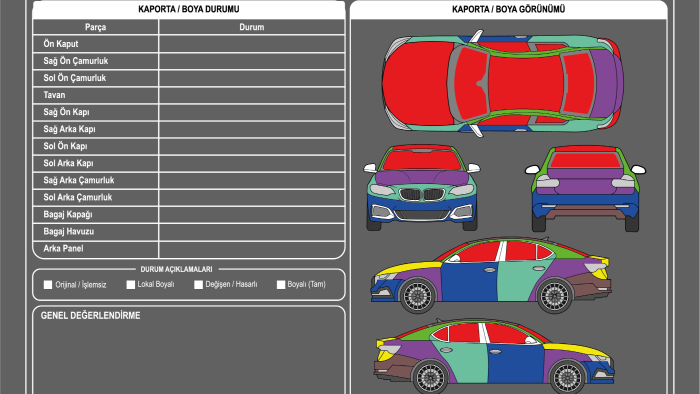
Task: Click the Durum cell for Ön Kaput
Action: point(252,44)
